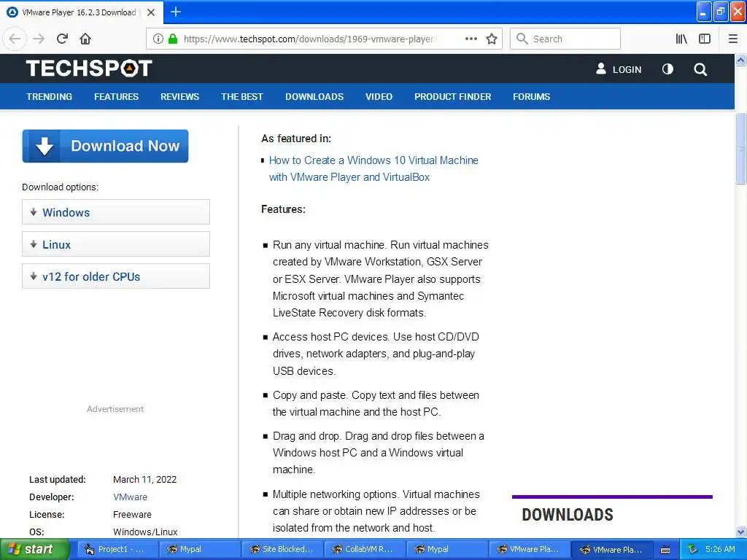The height and width of the screenshot is (560, 747).
Task: Click the Freeware license text
Action: (x=133, y=515)
